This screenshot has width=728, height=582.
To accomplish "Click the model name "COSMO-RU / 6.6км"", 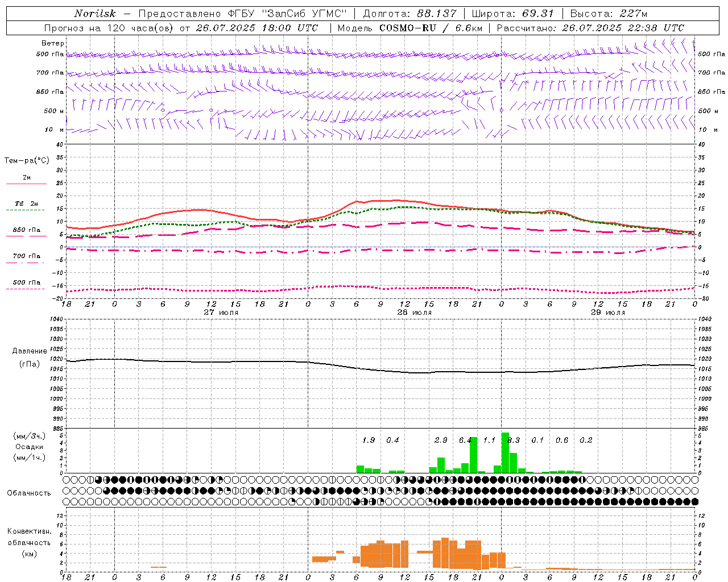I will (x=431, y=28).
